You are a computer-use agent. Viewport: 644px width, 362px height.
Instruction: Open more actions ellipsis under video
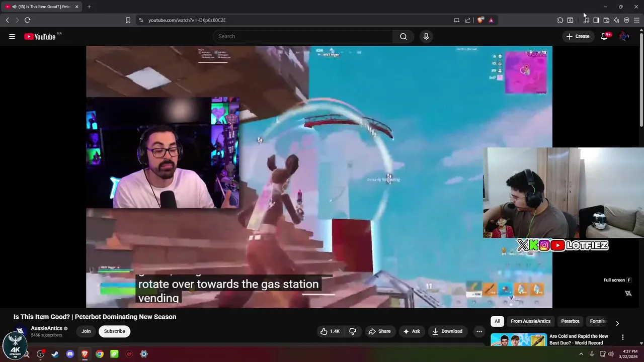tap(479, 331)
